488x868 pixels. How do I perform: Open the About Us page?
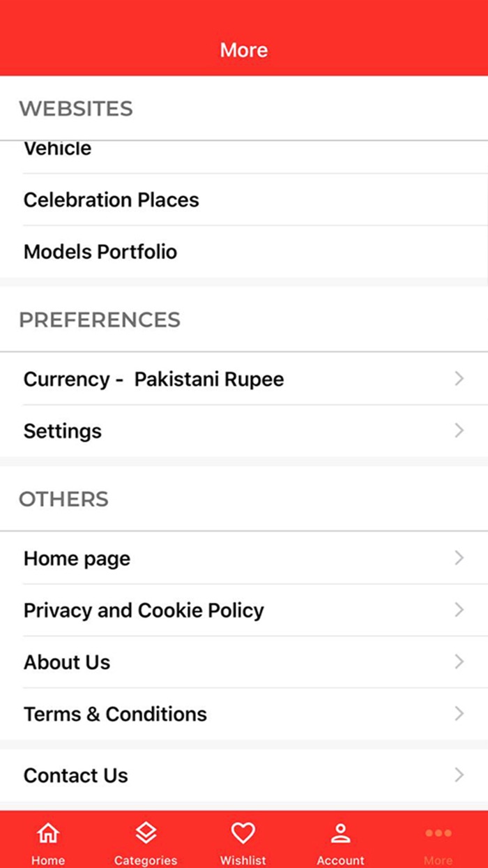67,662
